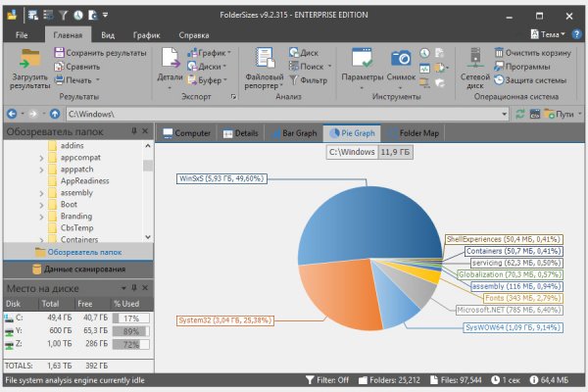
Task: Click the 89% usage bar for Y:
Action: pyautogui.click(x=131, y=331)
